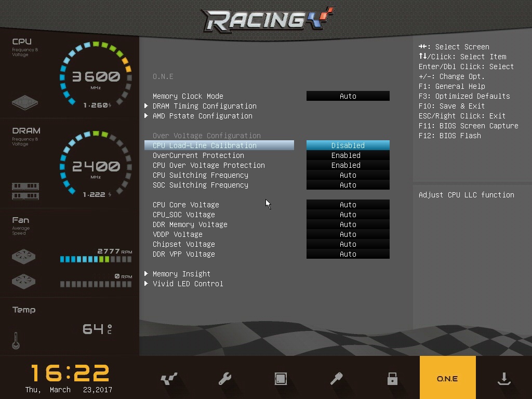Open CPU Switching Frequency Auto dropdown
Viewport: 532px width, 399px height.
(348, 175)
